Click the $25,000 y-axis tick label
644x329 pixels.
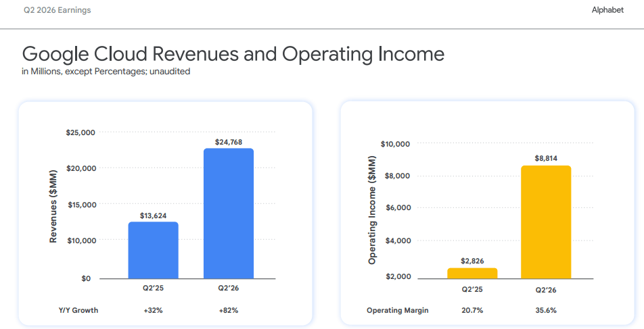[x=80, y=132]
